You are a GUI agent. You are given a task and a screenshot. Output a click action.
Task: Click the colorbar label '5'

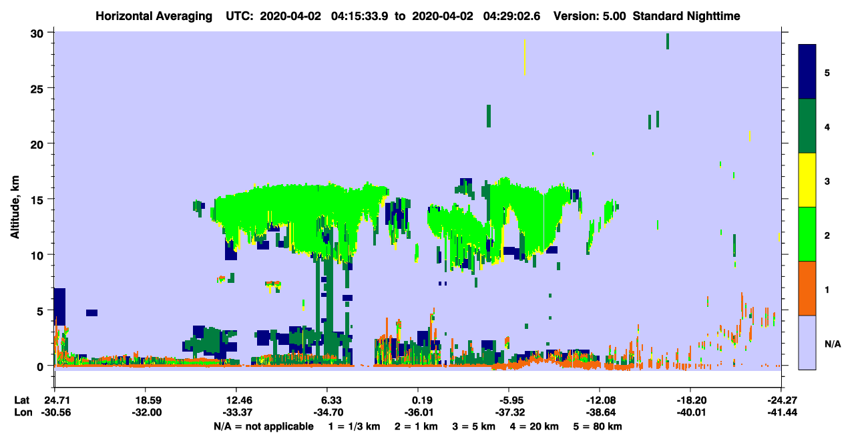coord(827,72)
